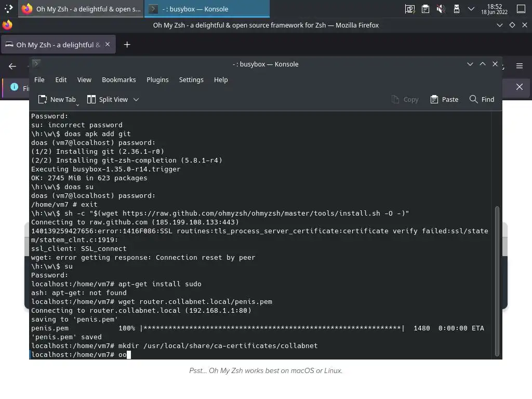Open a new Firefox tab
Viewport: 532px width, 399px height.
pos(127,45)
